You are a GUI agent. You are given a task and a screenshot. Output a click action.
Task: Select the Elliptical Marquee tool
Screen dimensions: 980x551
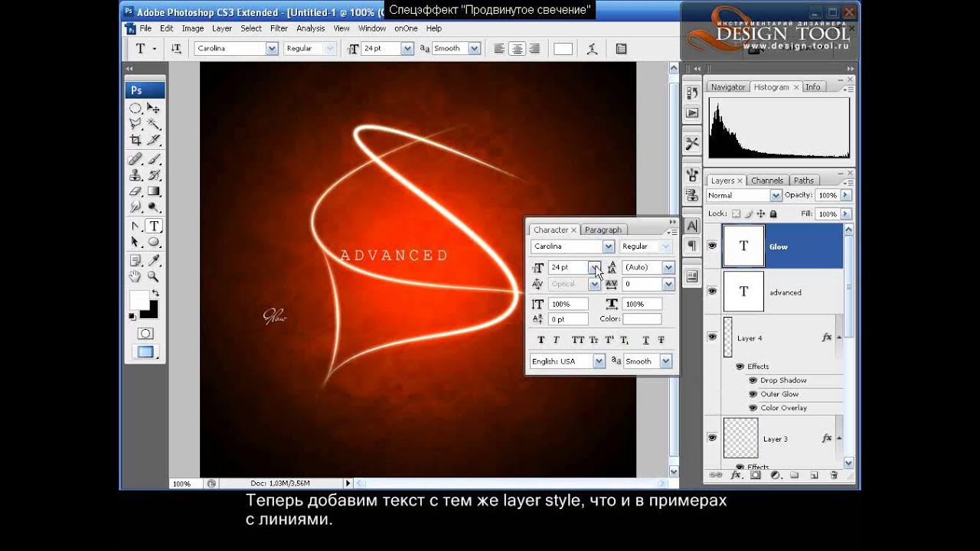click(136, 108)
